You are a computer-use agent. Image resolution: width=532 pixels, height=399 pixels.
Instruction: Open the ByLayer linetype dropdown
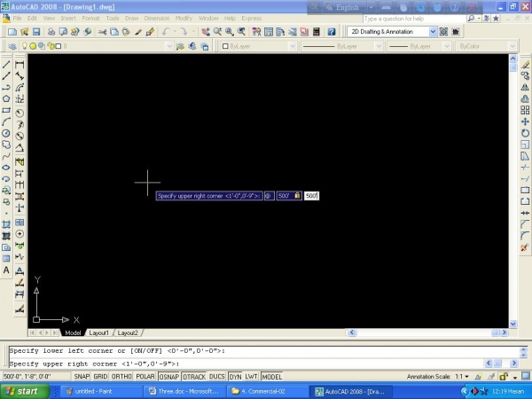click(379, 46)
